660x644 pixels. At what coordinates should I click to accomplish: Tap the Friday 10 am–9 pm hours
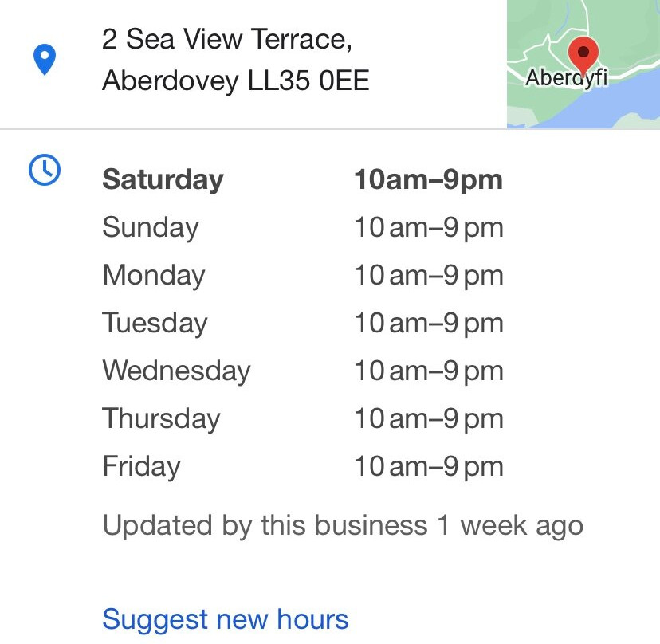click(x=429, y=467)
